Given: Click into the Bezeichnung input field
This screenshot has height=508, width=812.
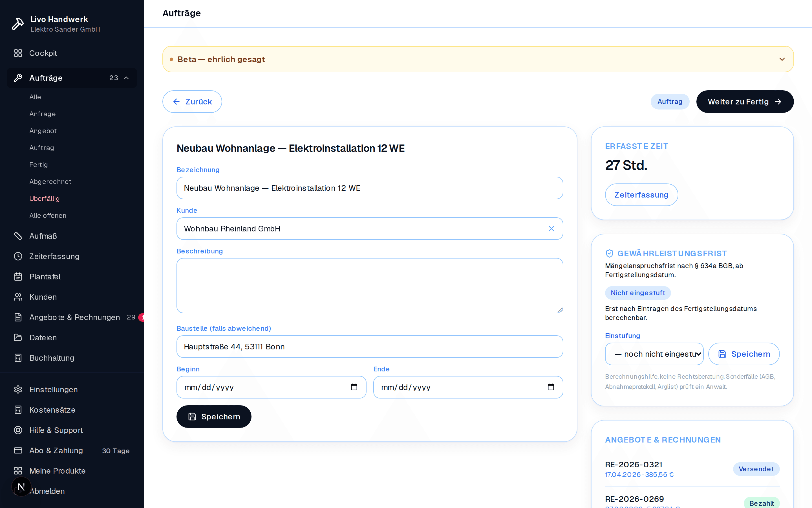Looking at the screenshot, I should 370,188.
